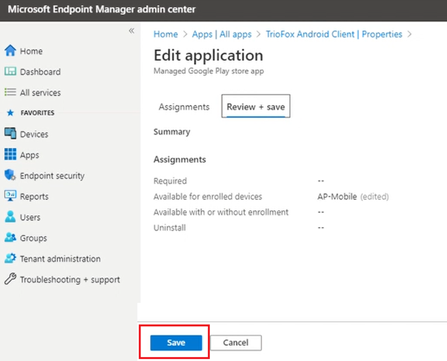Open Reports in the sidebar

click(34, 197)
